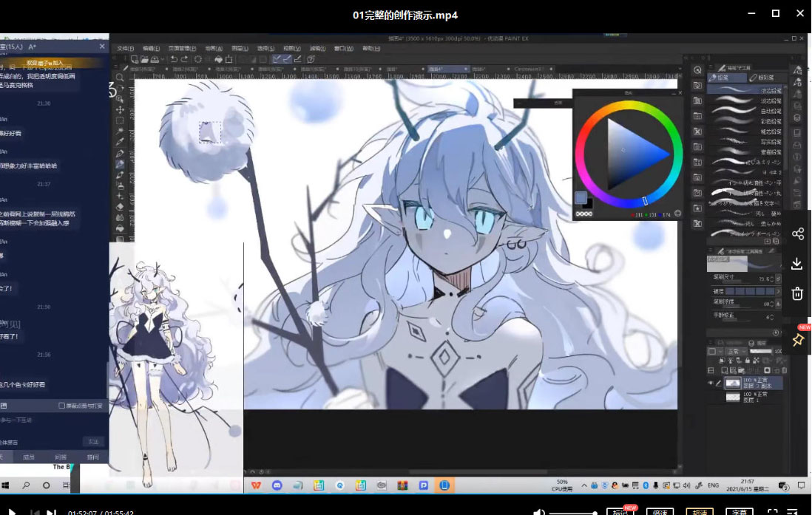This screenshot has width=812, height=515.
Task: Adjust stabilization stepper arrows in tool property
Action: pos(771,317)
